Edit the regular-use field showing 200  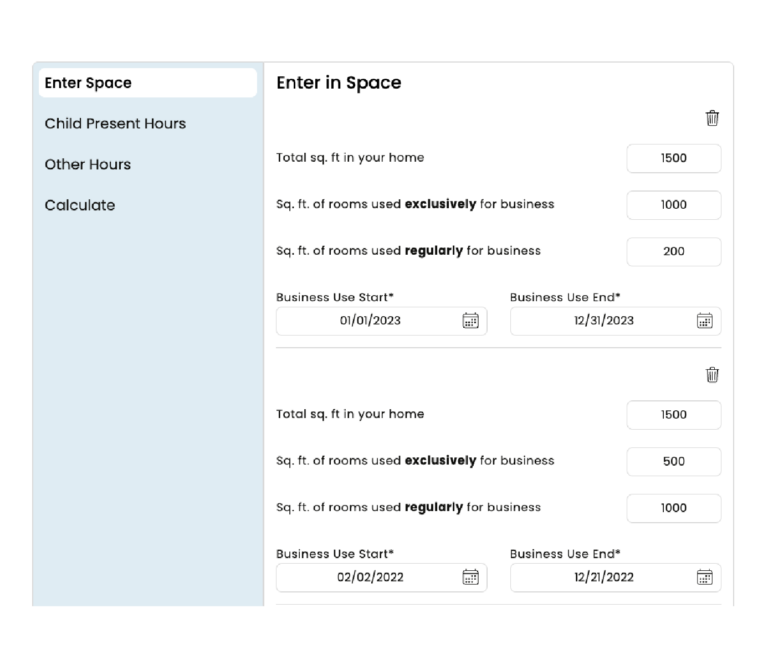pyautogui.click(x=673, y=252)
